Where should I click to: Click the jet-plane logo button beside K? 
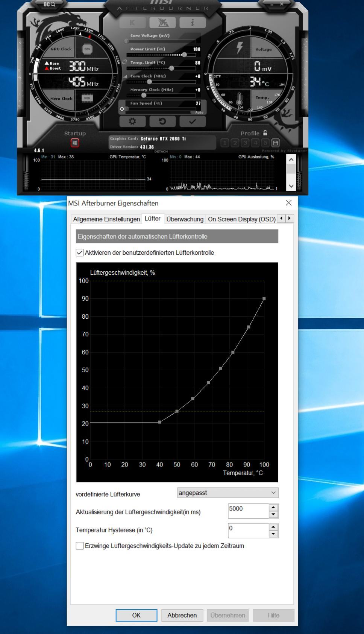point(162,23)
